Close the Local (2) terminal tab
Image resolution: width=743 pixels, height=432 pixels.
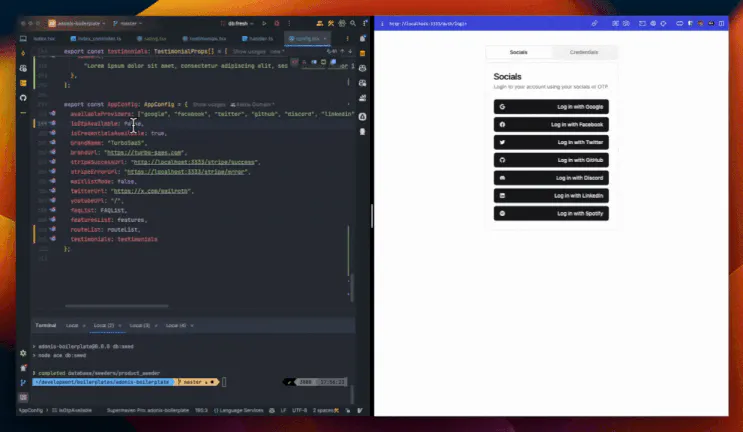[120, 325]
